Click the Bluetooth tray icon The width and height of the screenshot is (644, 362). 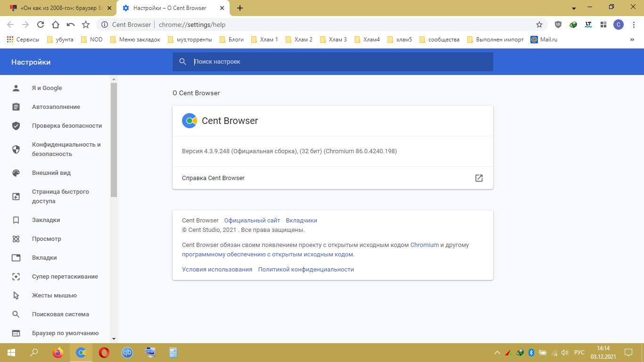click(531, 353)
